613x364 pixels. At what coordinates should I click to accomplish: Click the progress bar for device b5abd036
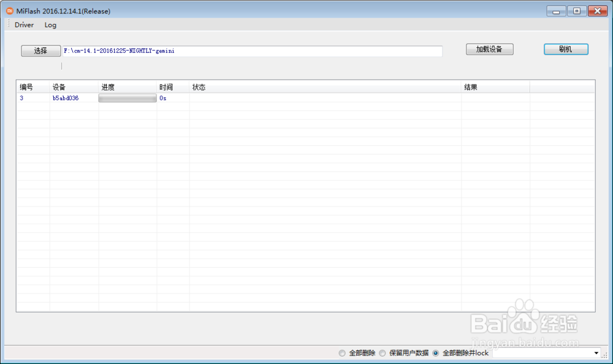(128, 98)
